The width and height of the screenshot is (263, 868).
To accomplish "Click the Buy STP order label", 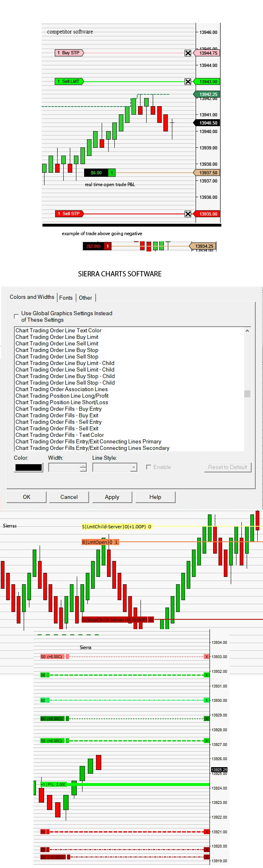I will pyautogui.click(x=69, y=53).
